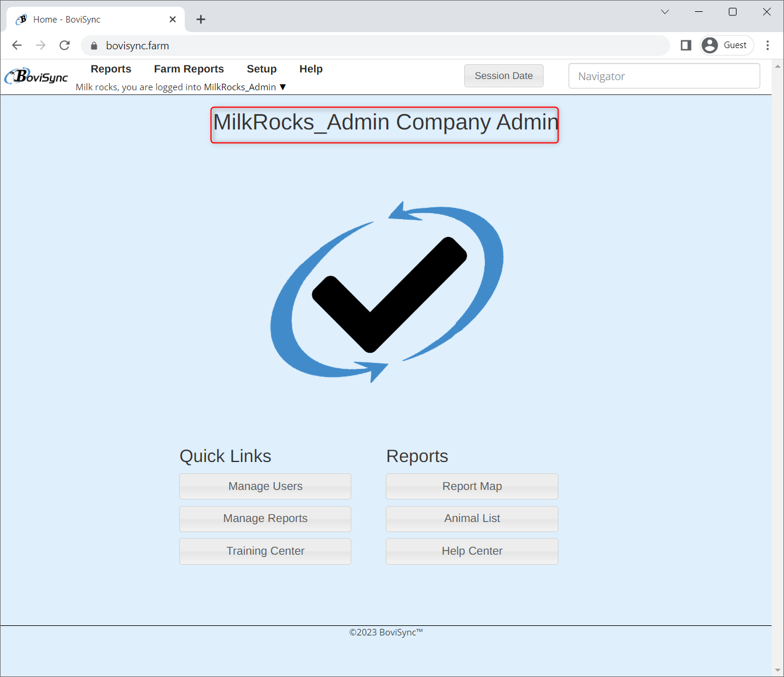The height and width of the screenshot is (677, 784).
Task: Click the large checkmark sync logo
Action: 387,292
